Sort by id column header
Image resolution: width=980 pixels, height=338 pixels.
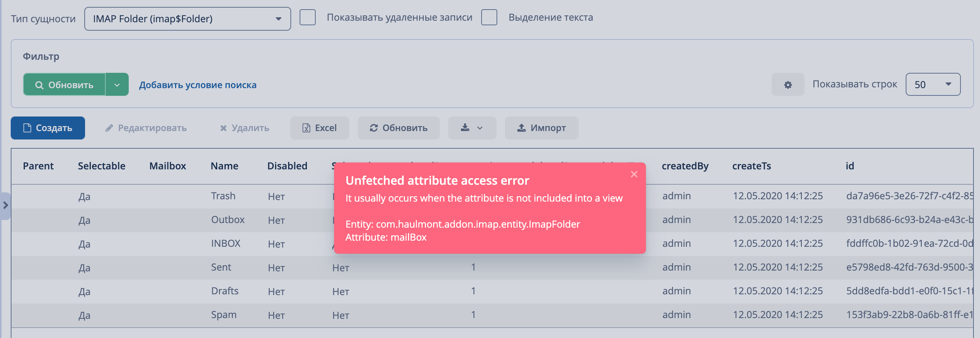click(x=850, y=166)
